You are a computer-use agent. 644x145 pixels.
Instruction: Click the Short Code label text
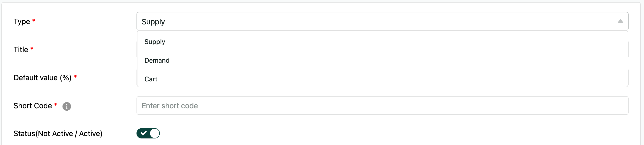[x=32, y=106]
